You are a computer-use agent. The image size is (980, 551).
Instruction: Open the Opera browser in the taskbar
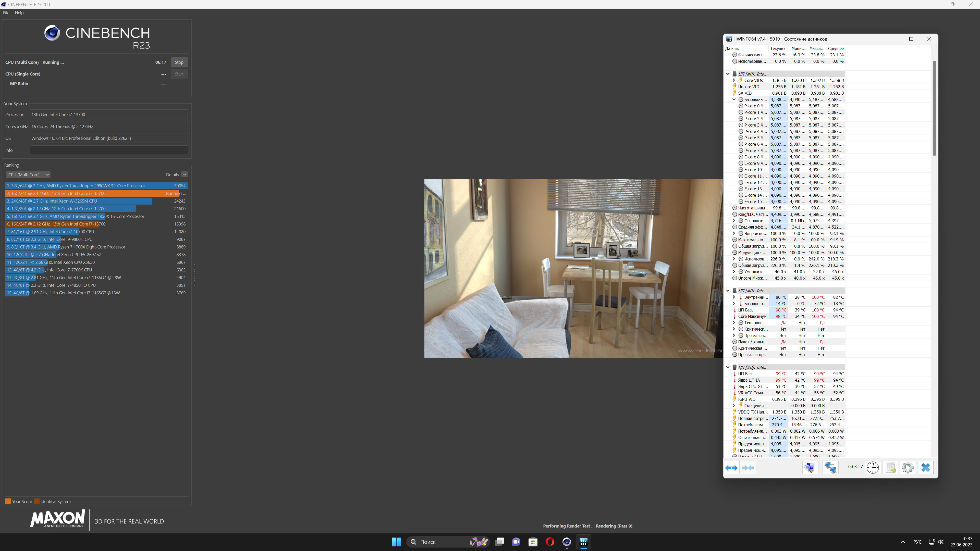[550, 542]
